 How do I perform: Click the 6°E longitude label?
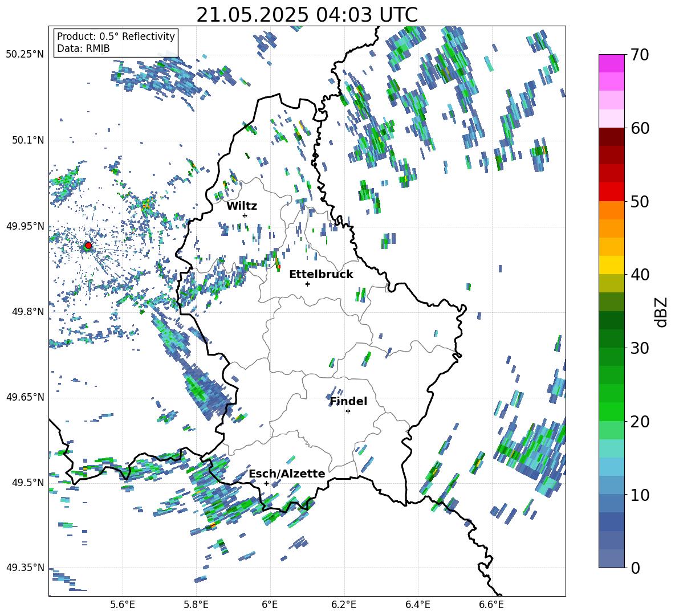tap(270, 605)
